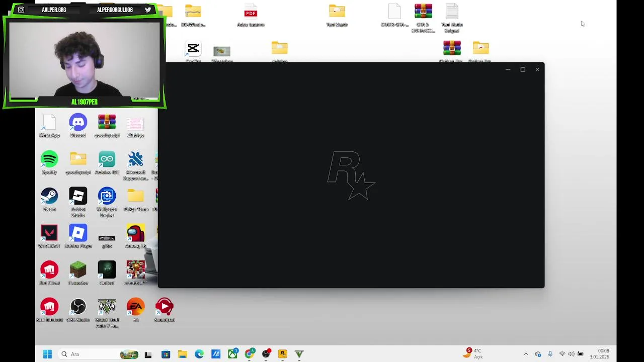Launch Steam from the desktop
Screen dimensions: 644x362
pos(49,199)
